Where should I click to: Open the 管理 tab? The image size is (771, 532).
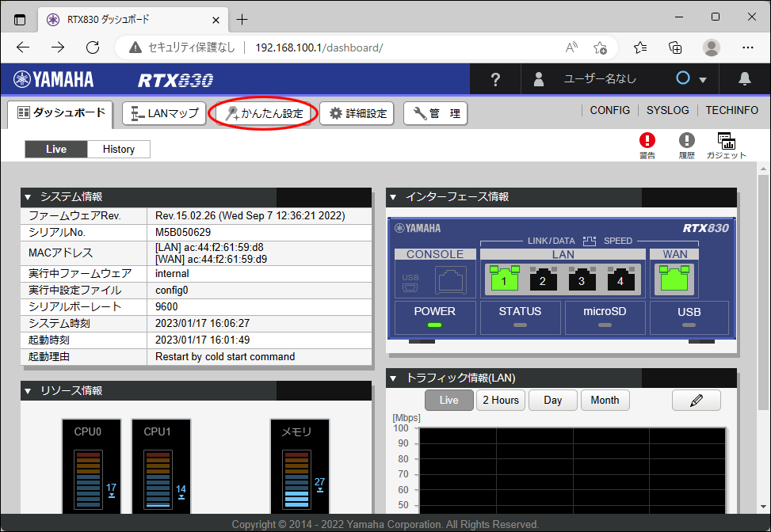(x=435, y=113)
